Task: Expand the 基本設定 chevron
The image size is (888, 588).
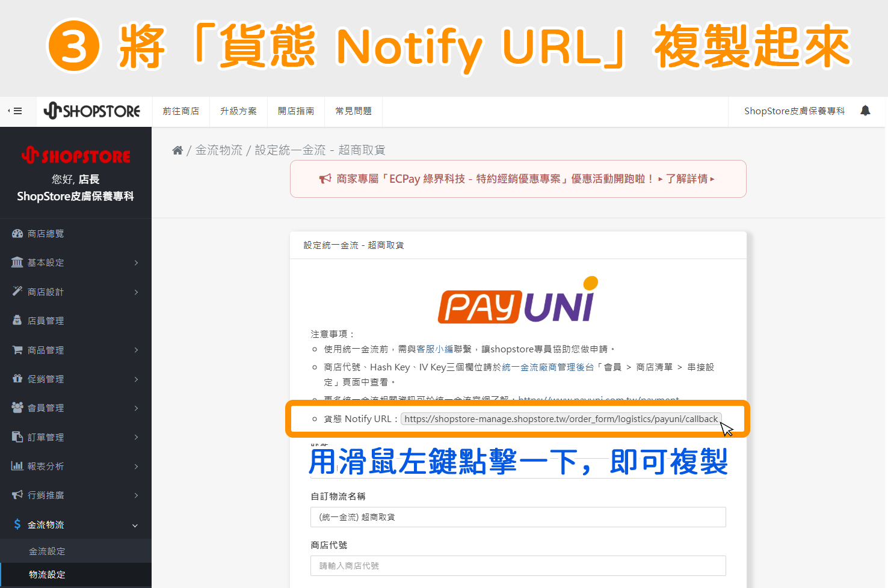Action: (136, 263)
